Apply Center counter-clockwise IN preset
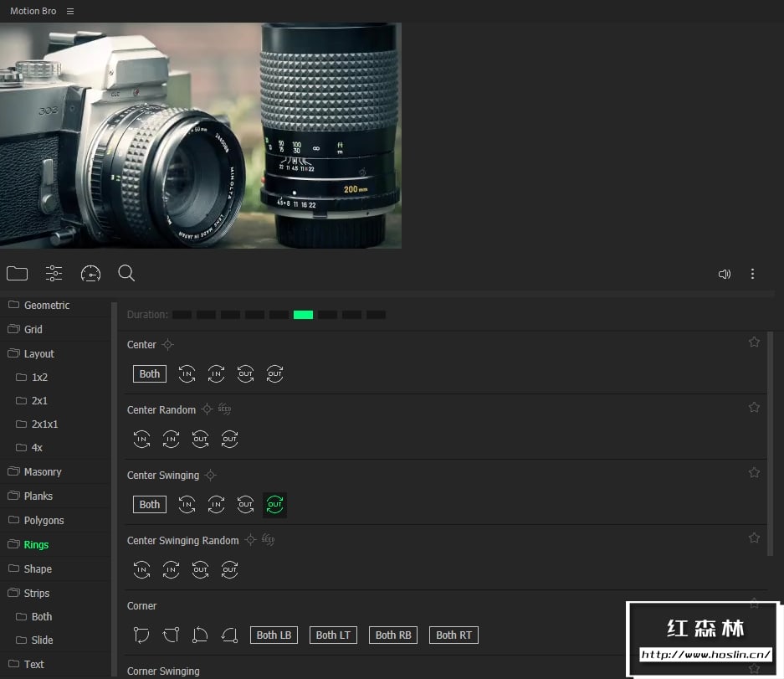This screenshot has width=784, height=679. tap(187, 373)
